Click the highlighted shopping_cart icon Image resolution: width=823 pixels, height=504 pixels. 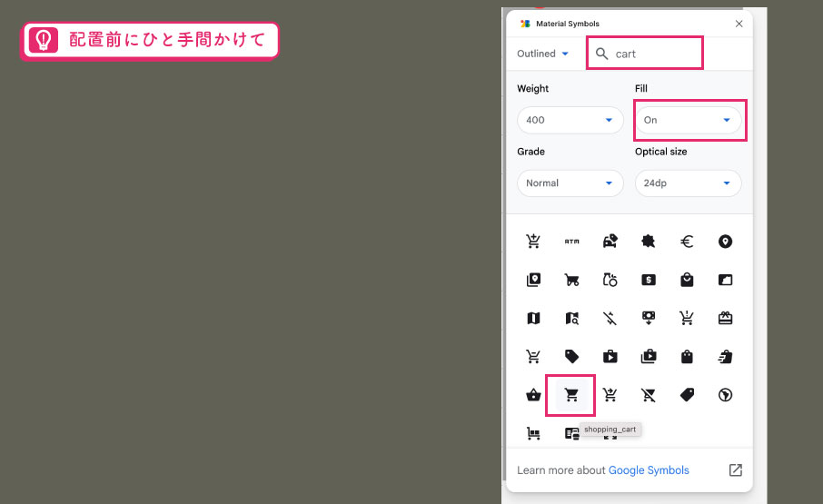click(571, 395)
